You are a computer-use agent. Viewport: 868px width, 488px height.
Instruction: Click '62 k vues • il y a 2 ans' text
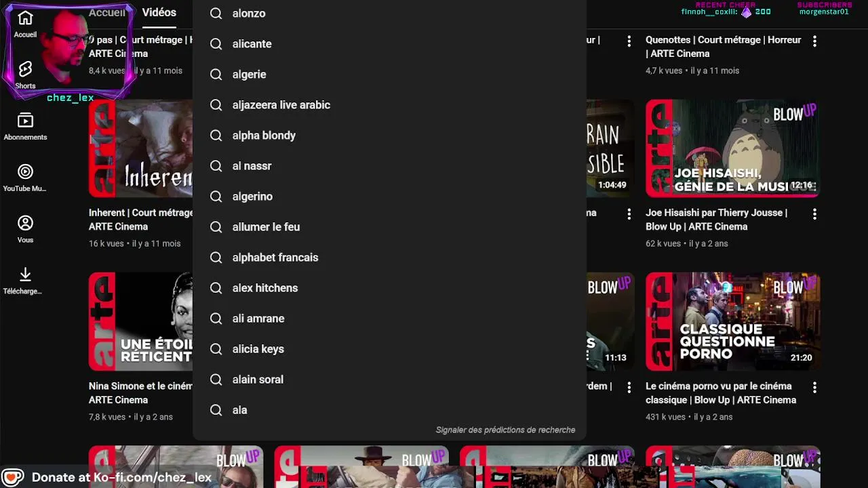click(x=686, y=244)
